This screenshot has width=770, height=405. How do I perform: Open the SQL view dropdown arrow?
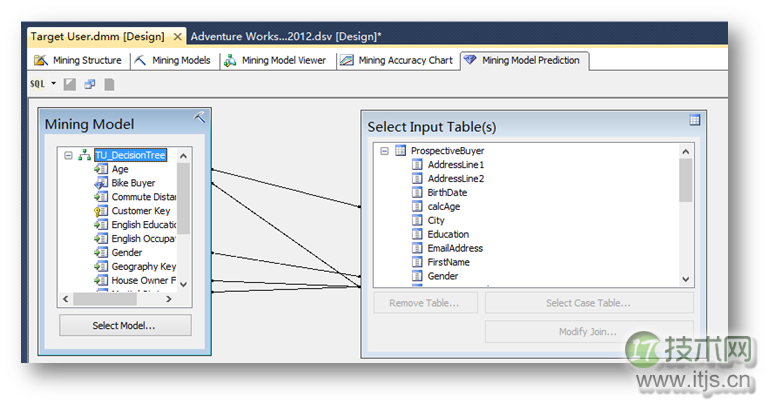54,83
